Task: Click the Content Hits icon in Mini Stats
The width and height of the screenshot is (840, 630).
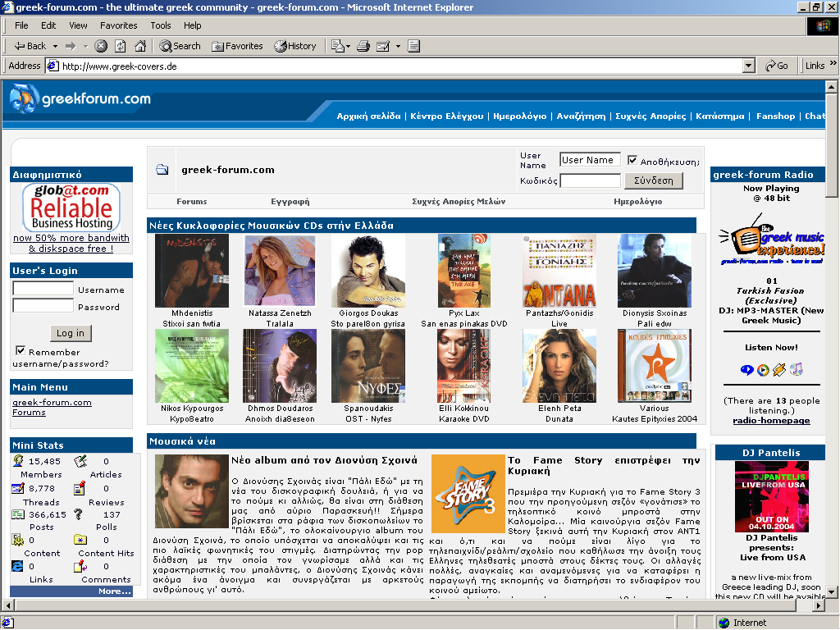Action: click(x=80, y=540)
